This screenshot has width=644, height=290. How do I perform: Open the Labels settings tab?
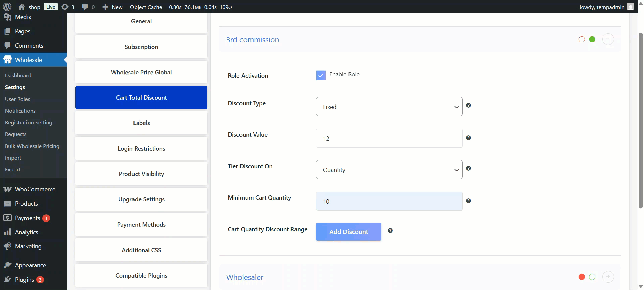coord(141,123)
